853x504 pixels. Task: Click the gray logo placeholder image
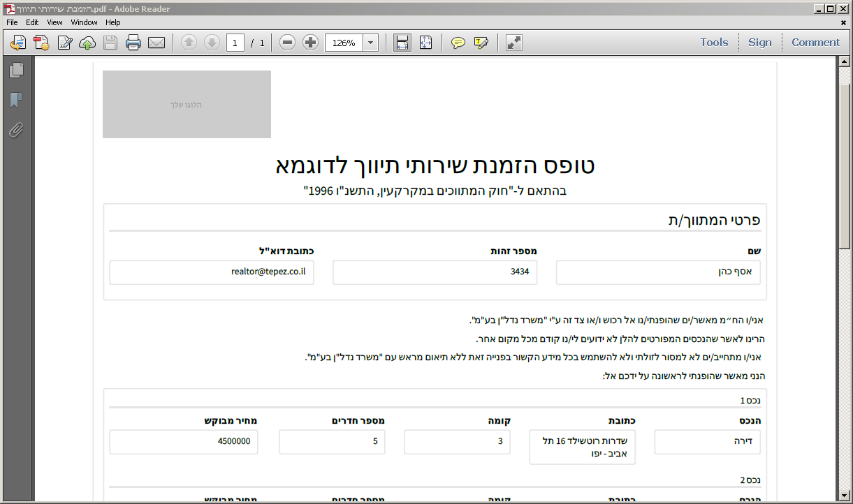pos(187,104)
